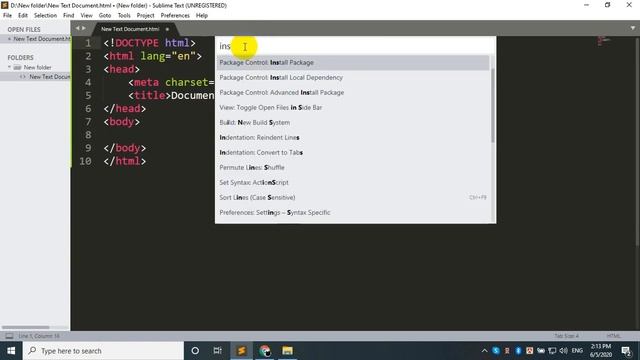Choose Permute Lines: Shuffle
This screenshot has width=640, height=360.
353,168
